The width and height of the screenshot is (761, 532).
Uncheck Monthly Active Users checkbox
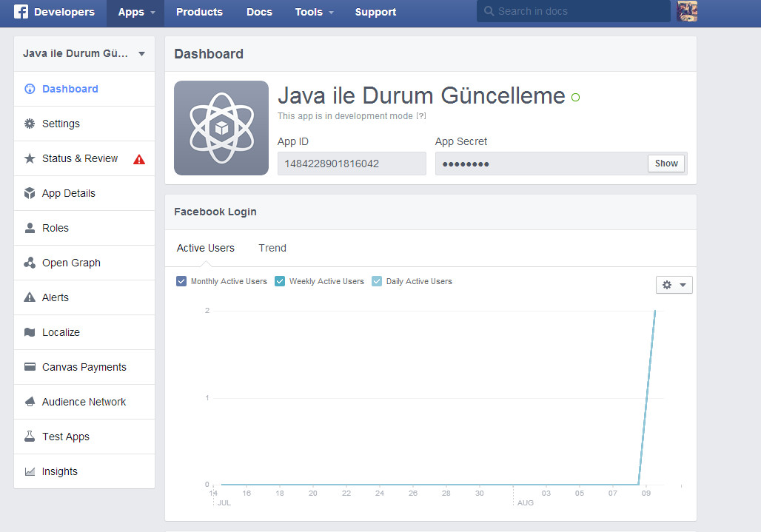[x=181, y=281]
